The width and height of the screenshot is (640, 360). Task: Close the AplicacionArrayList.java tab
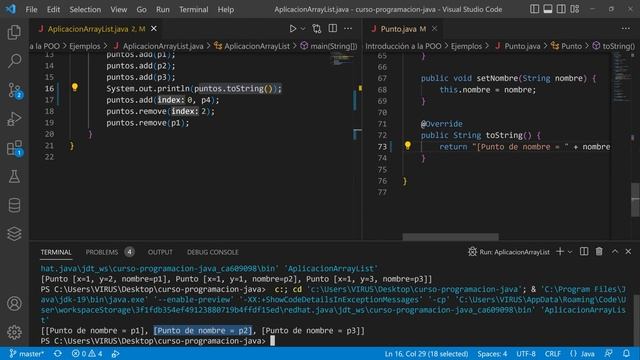[x=154, y=29]
